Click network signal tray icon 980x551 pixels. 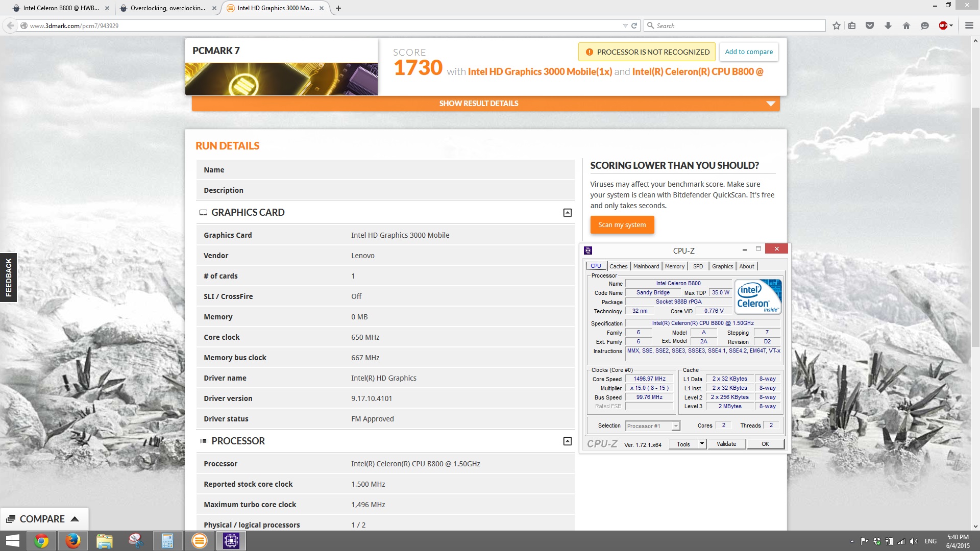click(901, 541)
